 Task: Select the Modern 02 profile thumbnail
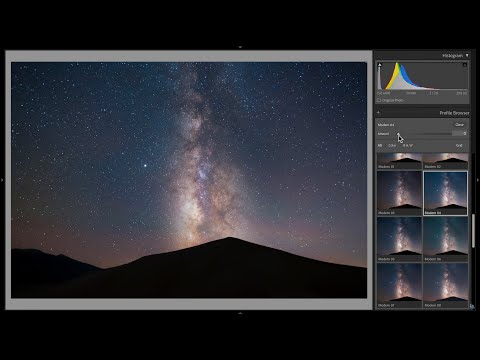[445, 161]
